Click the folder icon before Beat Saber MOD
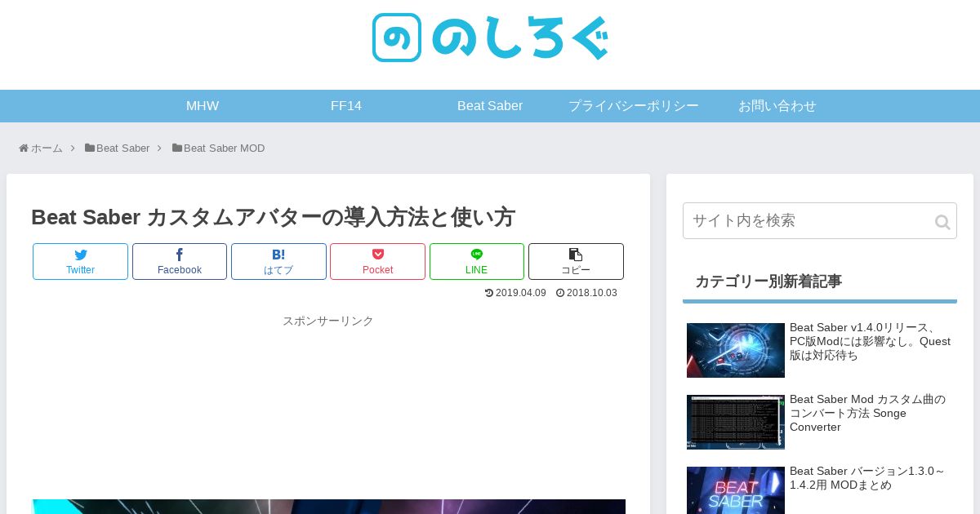 (177, 148)
